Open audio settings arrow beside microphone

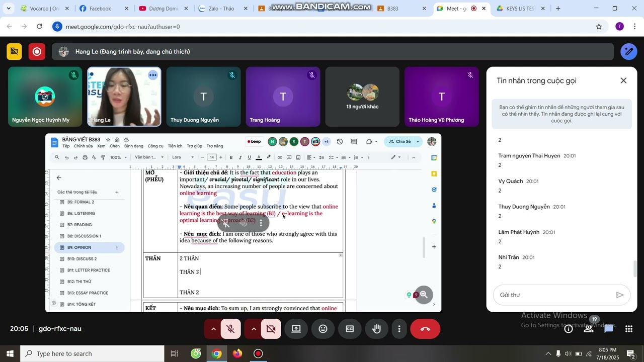213,329
